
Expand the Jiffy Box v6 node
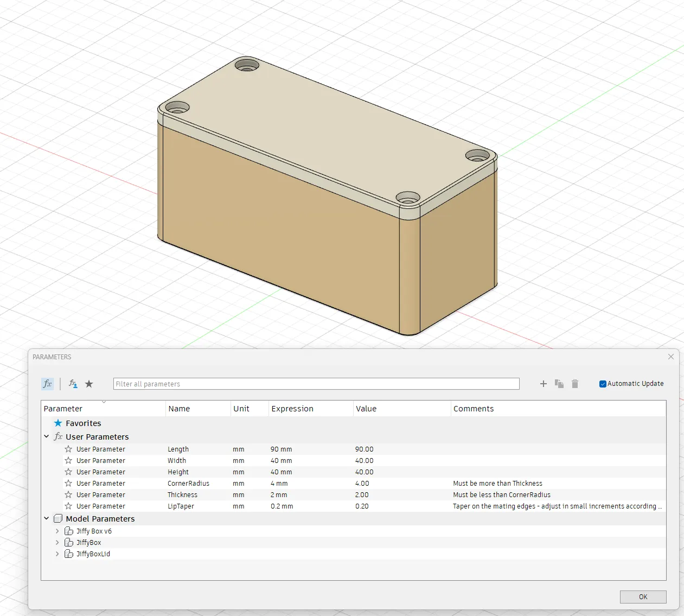(x=57, y=531)
